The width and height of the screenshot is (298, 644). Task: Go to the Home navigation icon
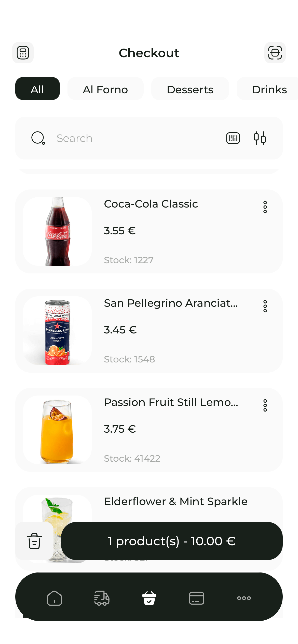54,598
